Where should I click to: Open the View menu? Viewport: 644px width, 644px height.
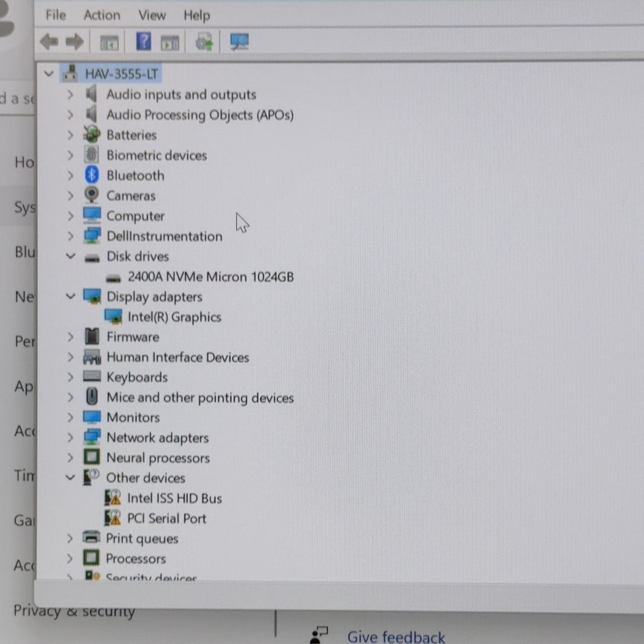click(x=152, y=15)
